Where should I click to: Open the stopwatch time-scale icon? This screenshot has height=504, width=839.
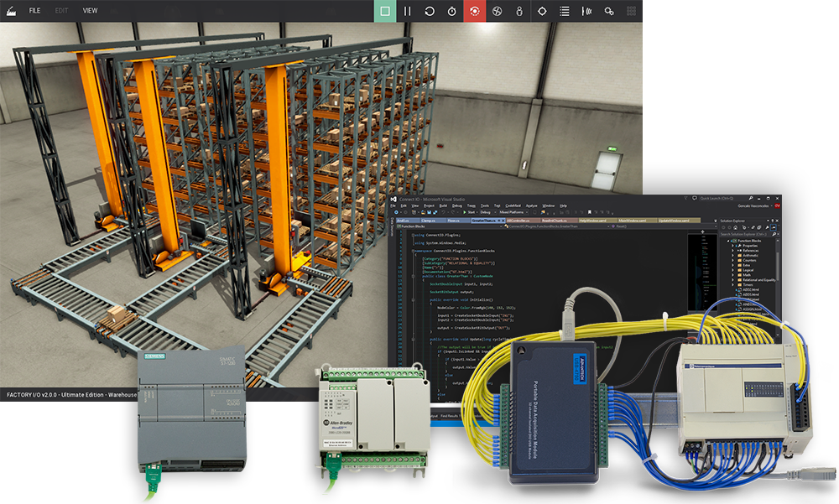point(452,11)
